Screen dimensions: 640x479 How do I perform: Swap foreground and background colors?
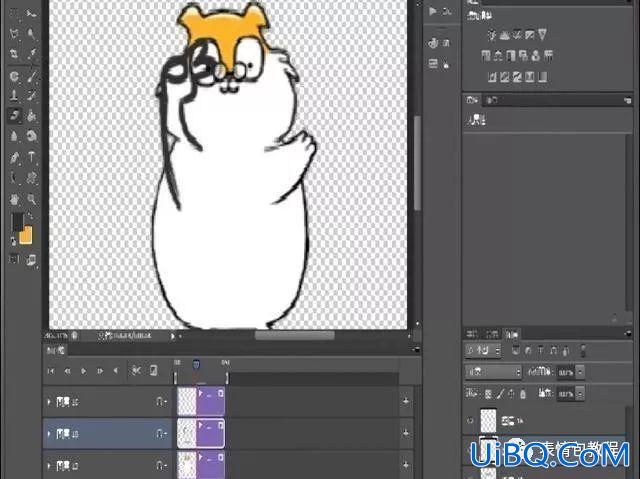(x=29, y=215)
